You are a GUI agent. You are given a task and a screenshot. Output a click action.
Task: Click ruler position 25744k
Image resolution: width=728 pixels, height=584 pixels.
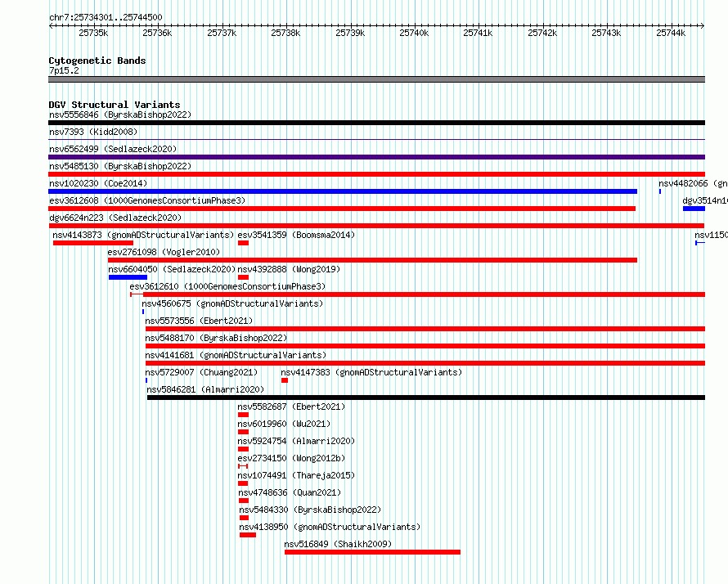[671, 33]
